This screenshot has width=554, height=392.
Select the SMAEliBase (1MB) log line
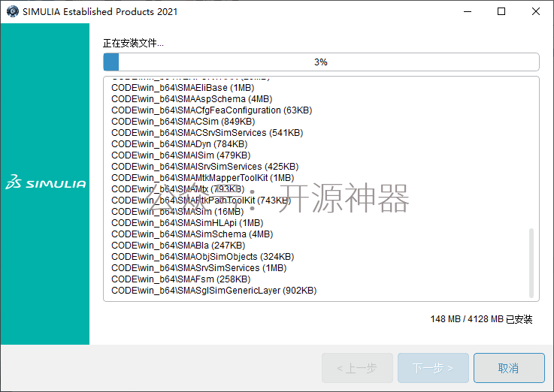(x=183, y=88)
